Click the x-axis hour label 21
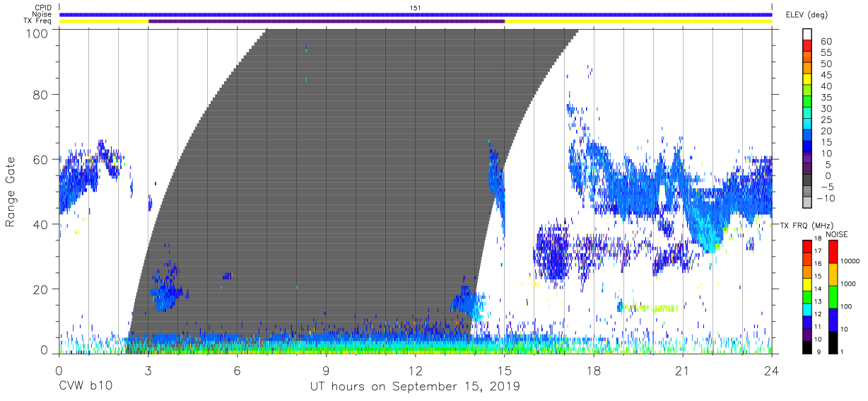Screen dimensions: 868x401 682,371
